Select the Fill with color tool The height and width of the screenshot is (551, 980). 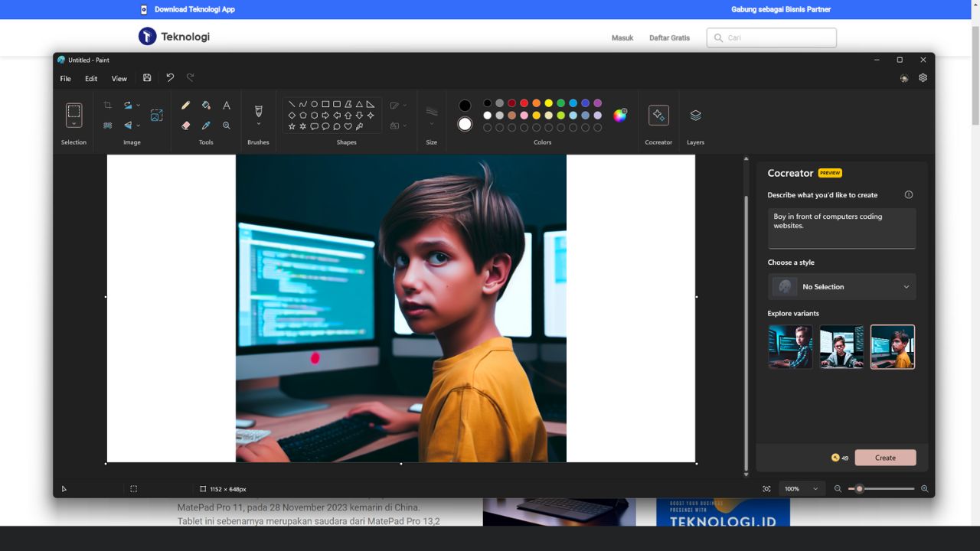point(206,105)
